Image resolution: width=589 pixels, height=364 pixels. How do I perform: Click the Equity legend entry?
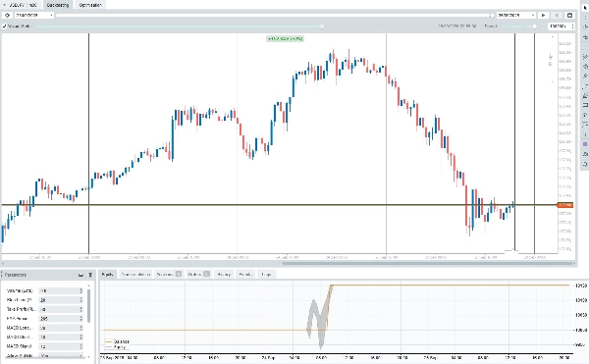pos(115,347)
